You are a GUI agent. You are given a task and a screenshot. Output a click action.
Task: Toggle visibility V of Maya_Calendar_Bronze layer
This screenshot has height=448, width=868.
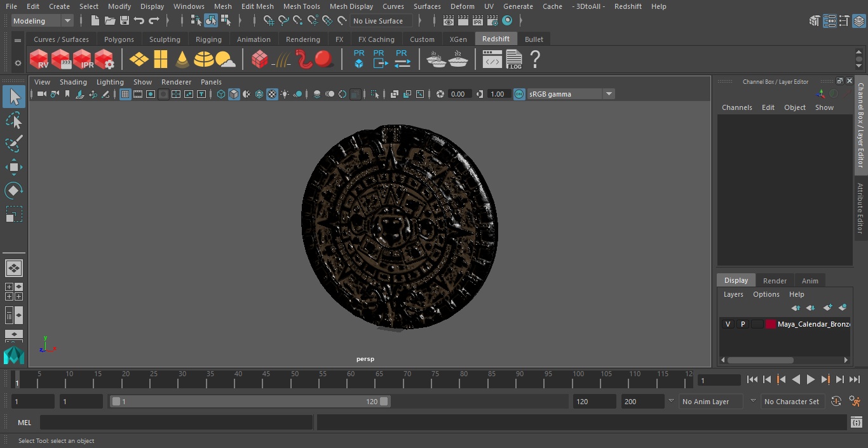[x=728, y=324]
